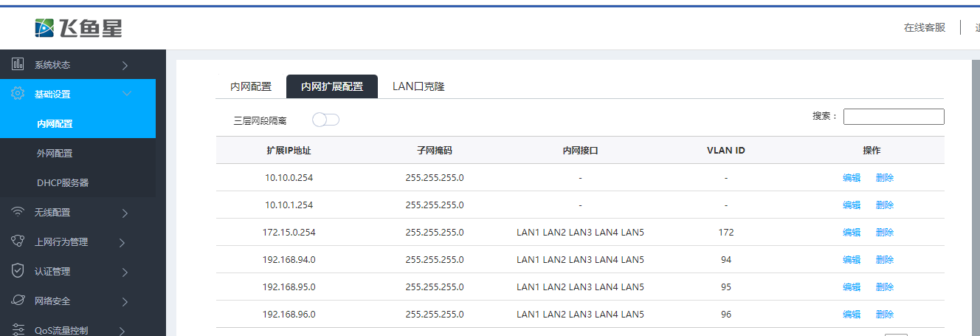The width and height of the screenshot is (980, 336).
Task: Click the 无线配置 wifi icon
Action: point(18,212)
